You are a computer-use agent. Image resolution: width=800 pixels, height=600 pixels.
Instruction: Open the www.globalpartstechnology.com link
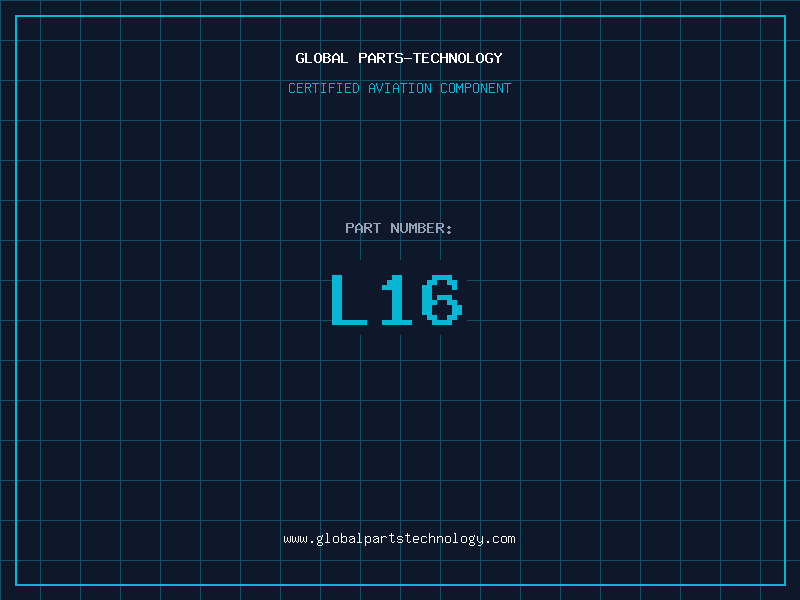coord(399,539)
